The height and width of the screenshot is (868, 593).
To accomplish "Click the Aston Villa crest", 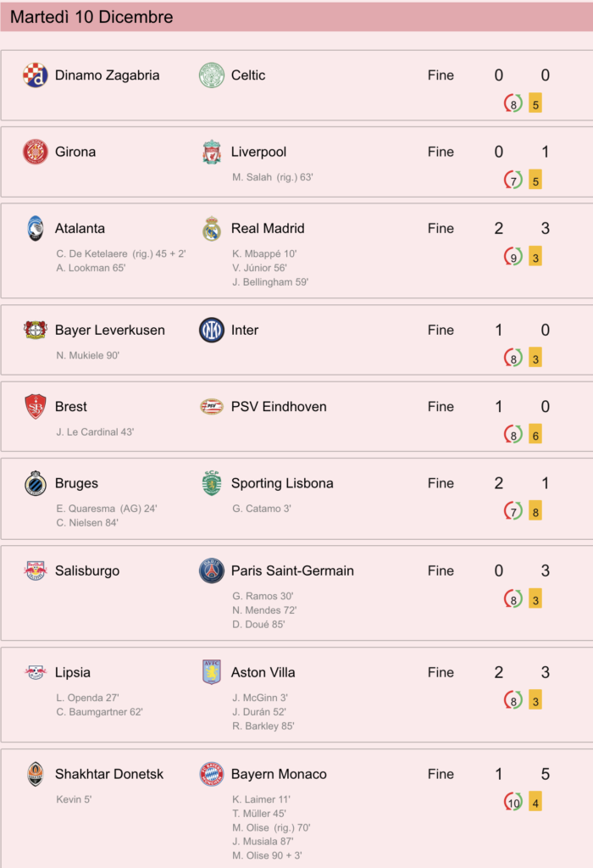I will [211, 672].
